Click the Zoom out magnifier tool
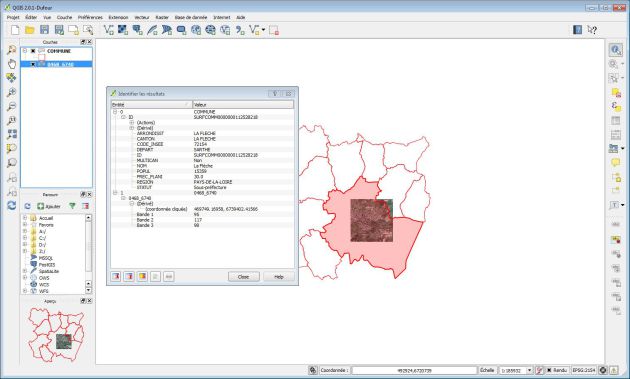Image resolution: width=630 pixels, height=379 pixels. click(x=12, y=106)
